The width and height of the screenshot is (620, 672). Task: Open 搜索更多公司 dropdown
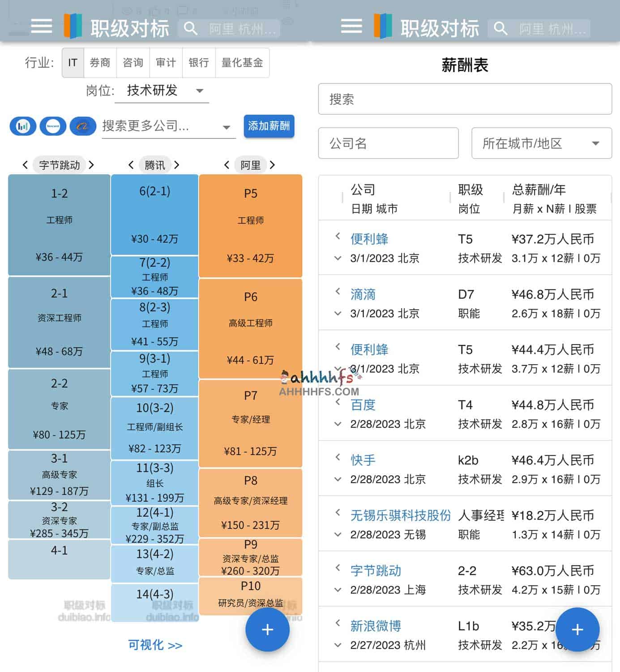tap(169, 127)
